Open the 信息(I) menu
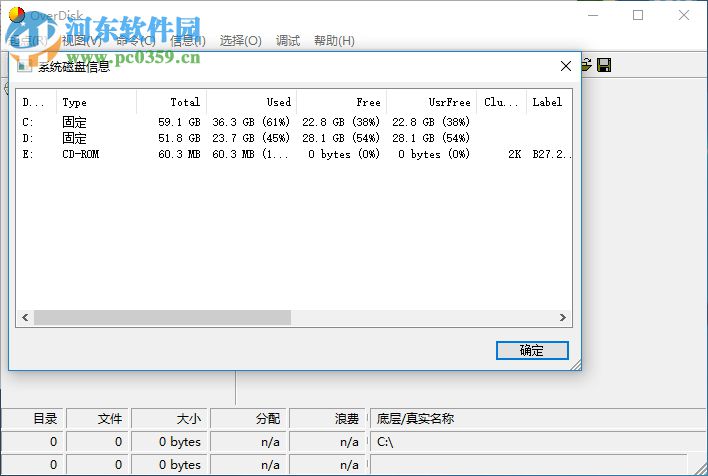Screen dimensions: 708x476 point(188,41)
